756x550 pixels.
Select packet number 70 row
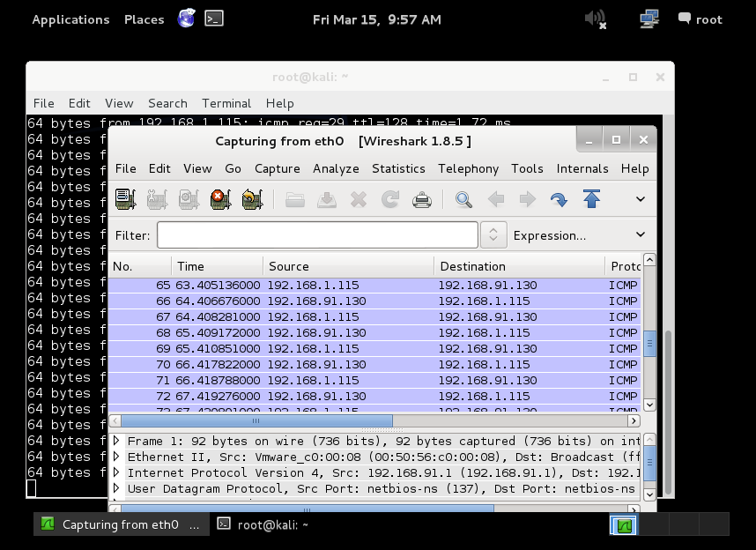click(x=374, y=364)
